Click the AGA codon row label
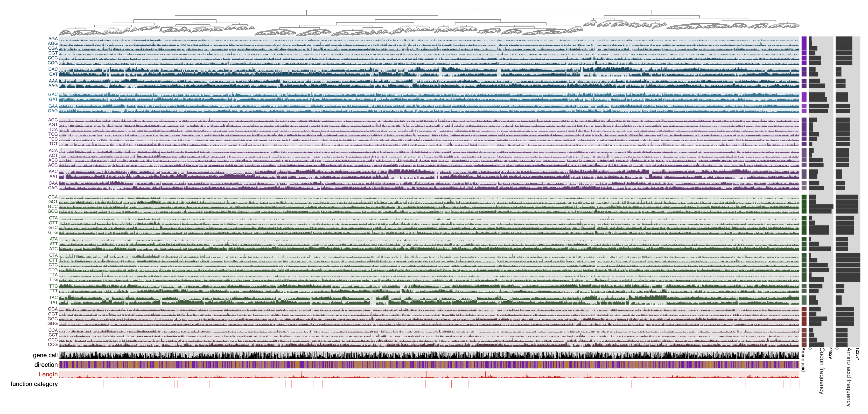This screenshot has width=868, height=414. (x=53, y=39)
